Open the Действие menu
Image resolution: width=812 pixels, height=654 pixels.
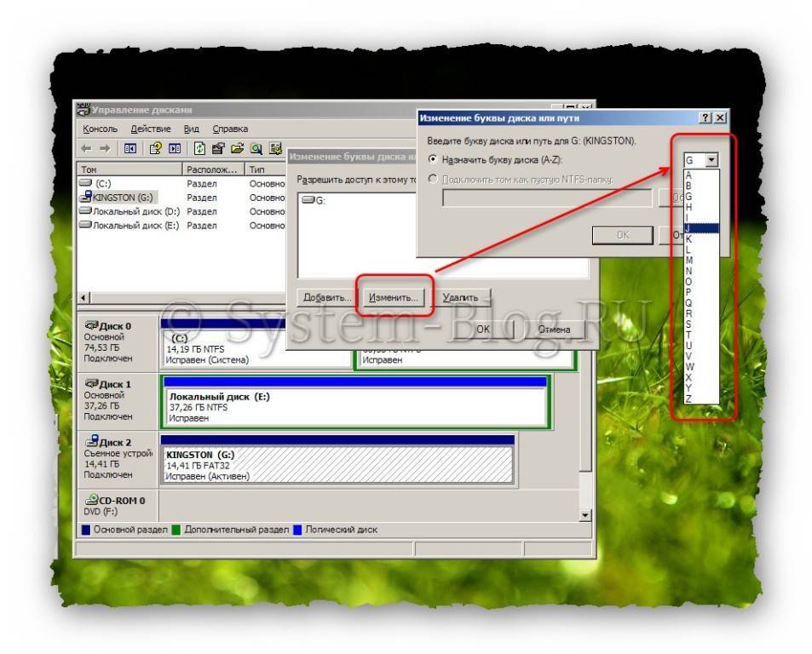click(x=151, y=129)
